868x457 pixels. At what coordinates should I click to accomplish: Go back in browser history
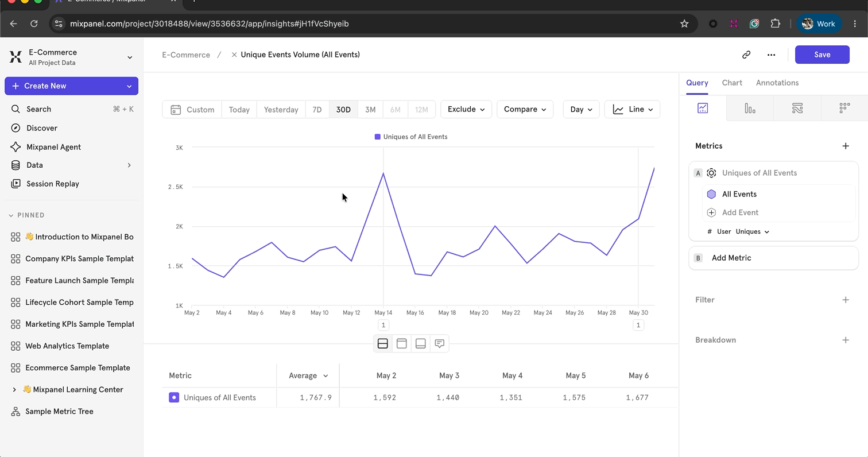(x=13, y=24)
